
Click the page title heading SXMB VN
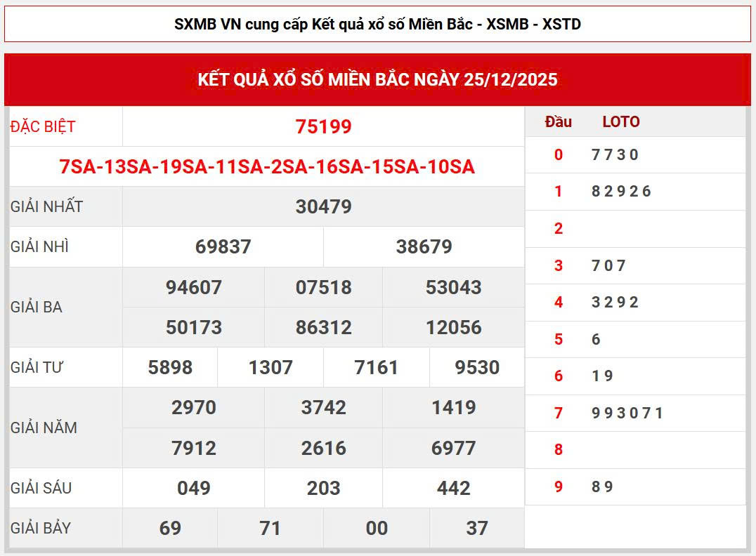[x=377, y=25]
